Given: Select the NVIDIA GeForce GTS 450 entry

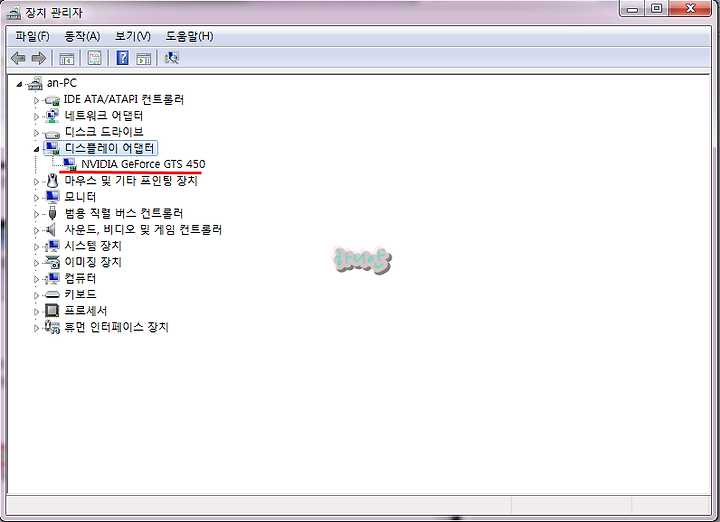Looking at the screenshot, I should [x=143, y=164].
